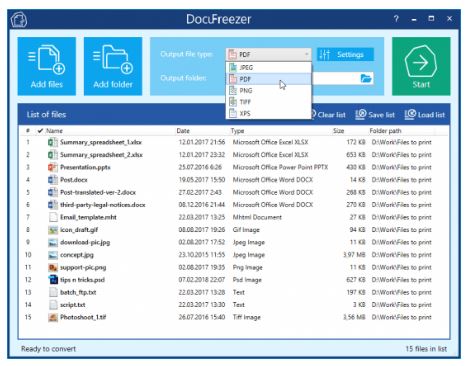Click the image icon of support-pic.png

point(53,267)
